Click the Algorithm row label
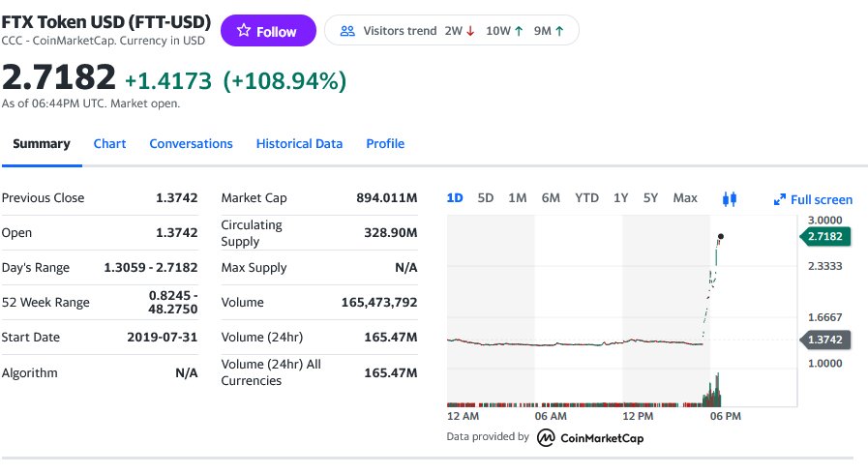The width and height of the screenshot is (868, 473). (x=29, y=372)
